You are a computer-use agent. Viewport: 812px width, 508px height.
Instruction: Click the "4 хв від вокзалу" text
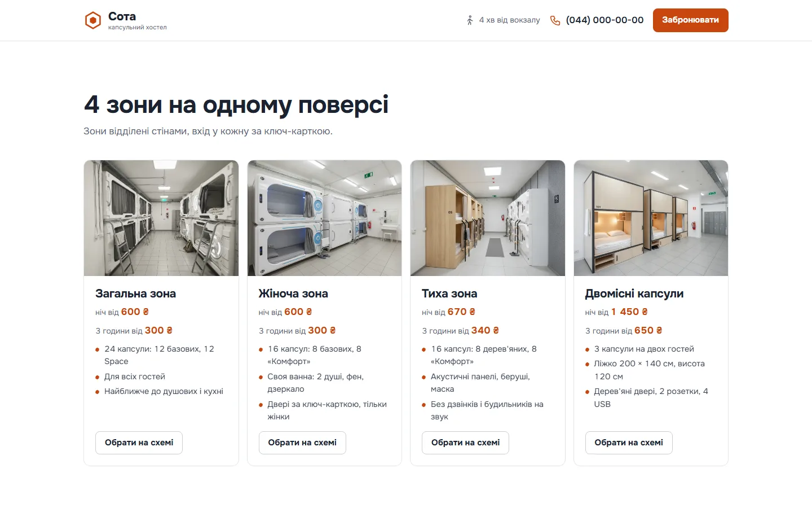510,20
